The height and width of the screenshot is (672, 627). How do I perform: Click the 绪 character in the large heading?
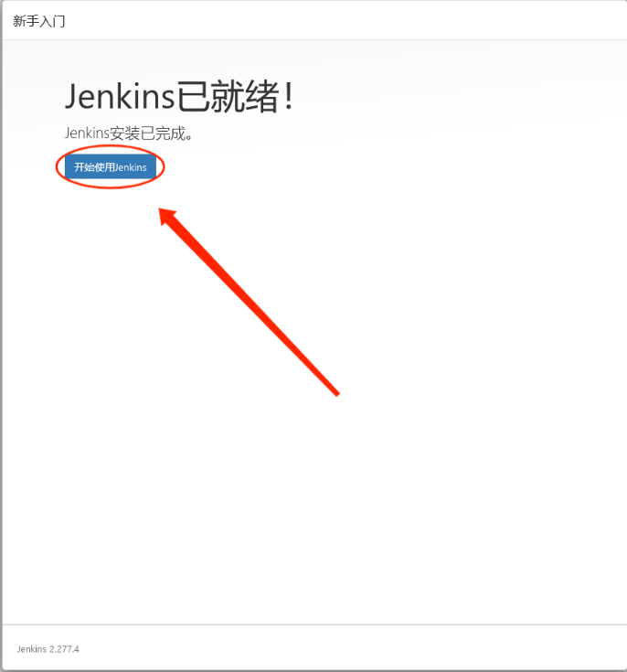pos(262,97)
